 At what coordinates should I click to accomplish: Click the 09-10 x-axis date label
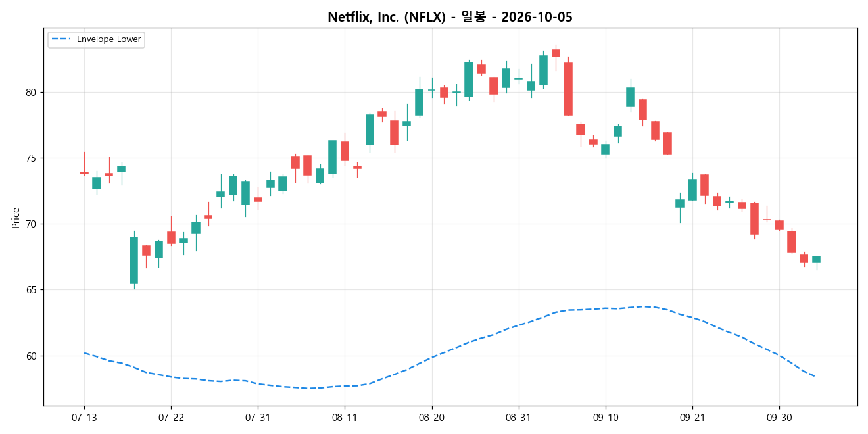pyautogui.click(x=605, y=418)
